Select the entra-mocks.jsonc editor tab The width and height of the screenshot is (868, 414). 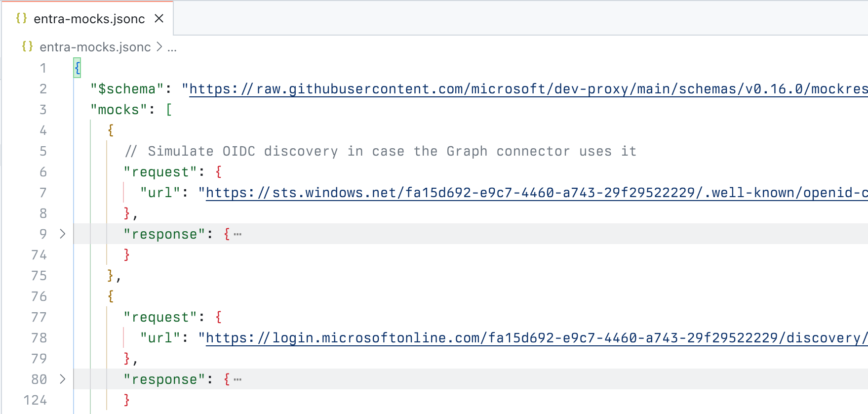(x=88, y=18)
